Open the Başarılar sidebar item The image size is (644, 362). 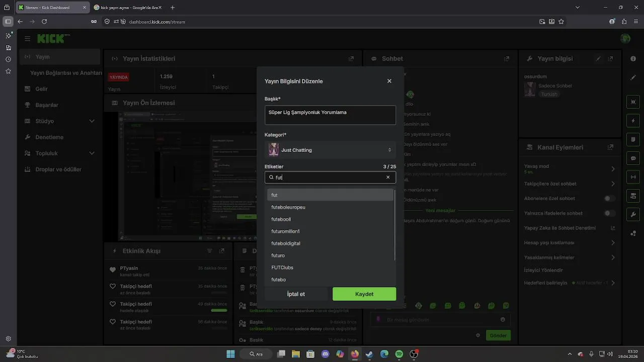pyautogui.click(x=59, y=105)
